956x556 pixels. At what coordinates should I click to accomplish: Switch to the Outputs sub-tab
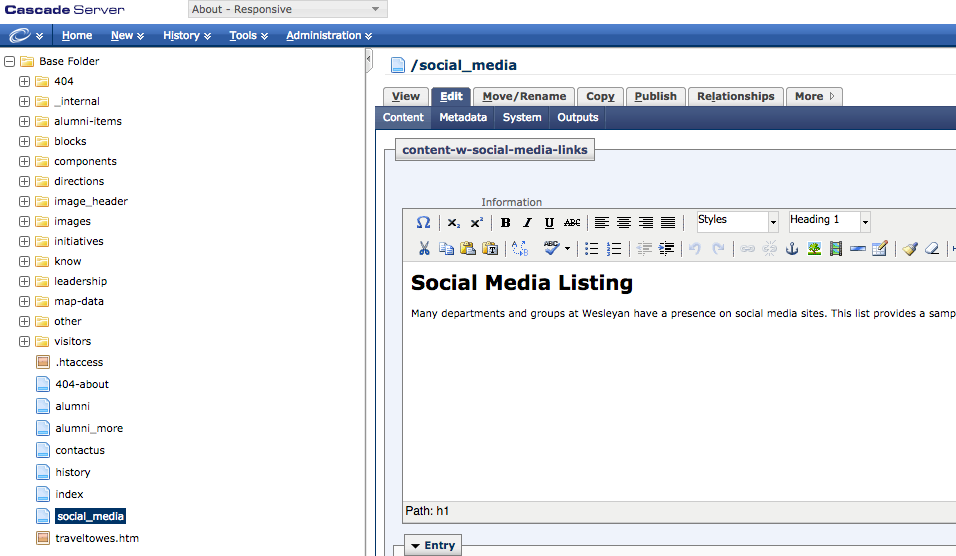point(577,117)
